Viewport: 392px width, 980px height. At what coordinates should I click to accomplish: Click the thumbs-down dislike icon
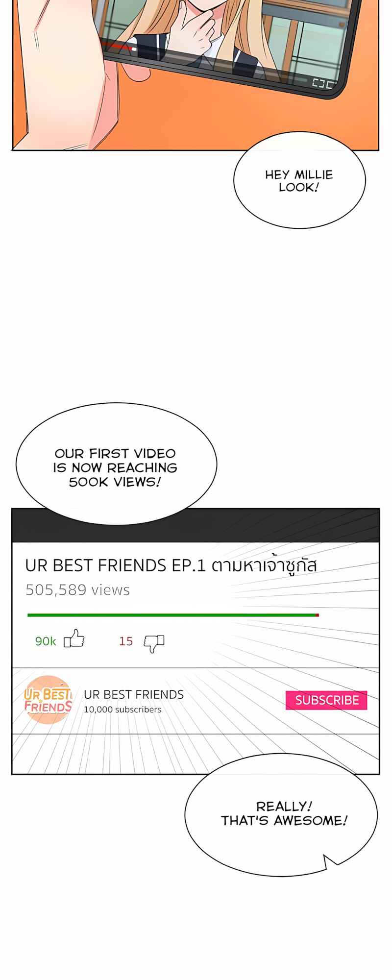point(154,643)
